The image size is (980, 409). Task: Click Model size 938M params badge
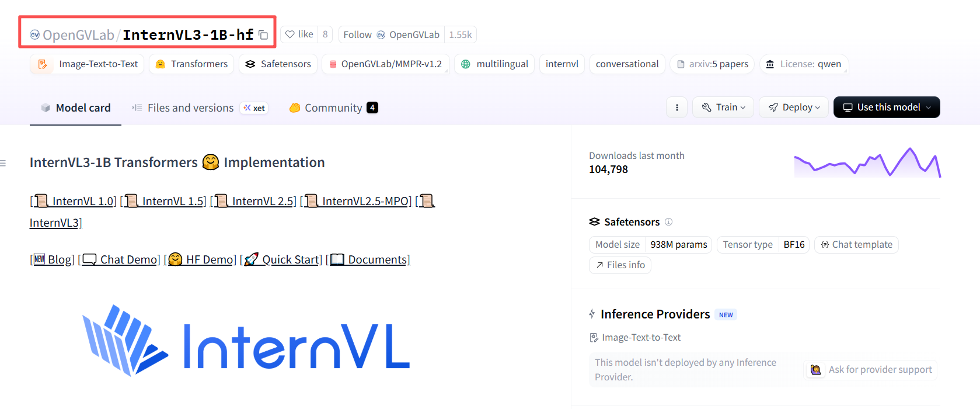(x=650, y=244)
